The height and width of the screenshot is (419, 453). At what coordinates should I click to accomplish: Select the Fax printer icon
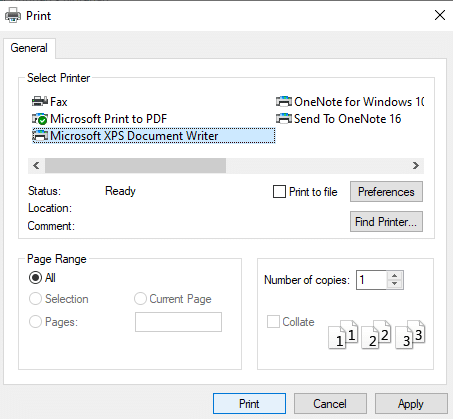tap(40, 101)
